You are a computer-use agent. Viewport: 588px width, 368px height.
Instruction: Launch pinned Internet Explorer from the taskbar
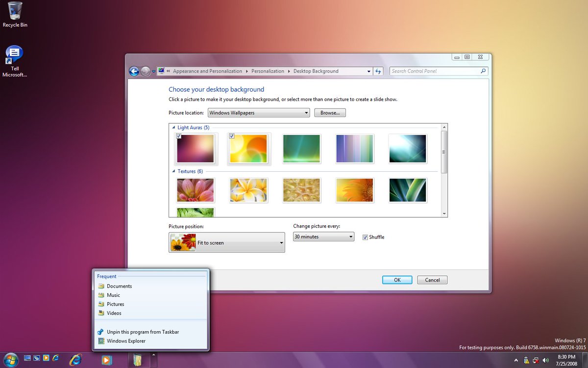[75, 360]
